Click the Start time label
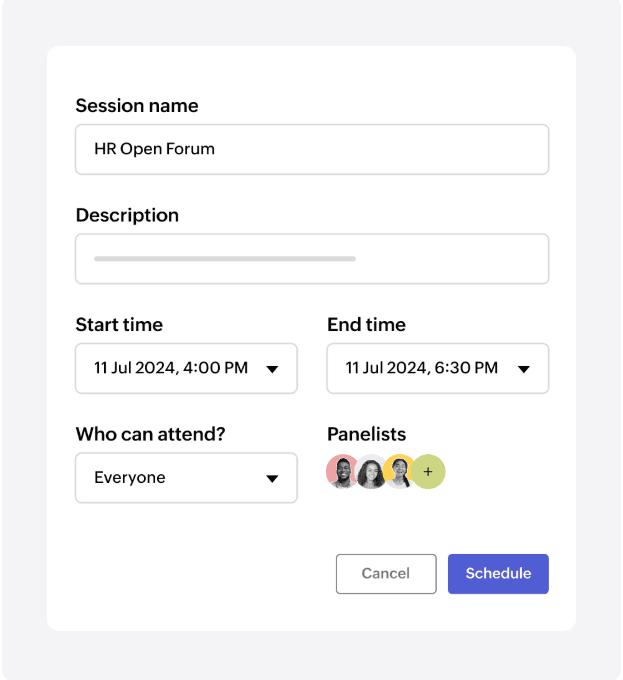The image size is (623, 680). (x=119, y=325)
